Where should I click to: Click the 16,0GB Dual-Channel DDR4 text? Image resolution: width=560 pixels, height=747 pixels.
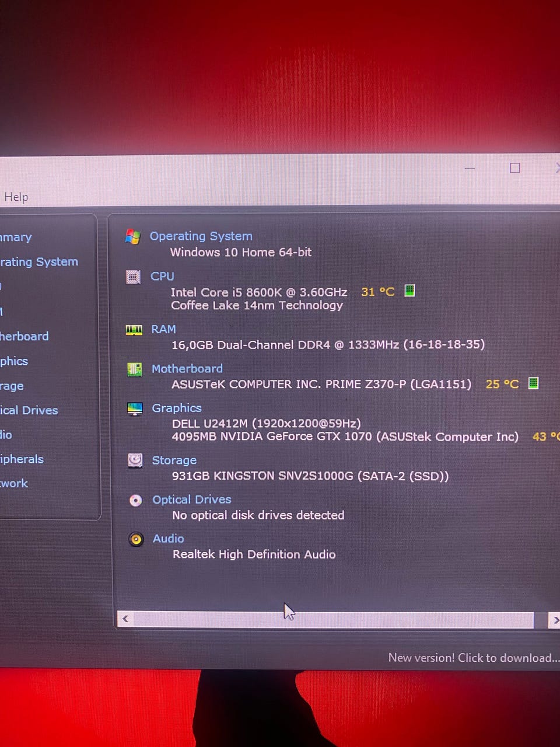pyautogui.click(x=328, y=344)
